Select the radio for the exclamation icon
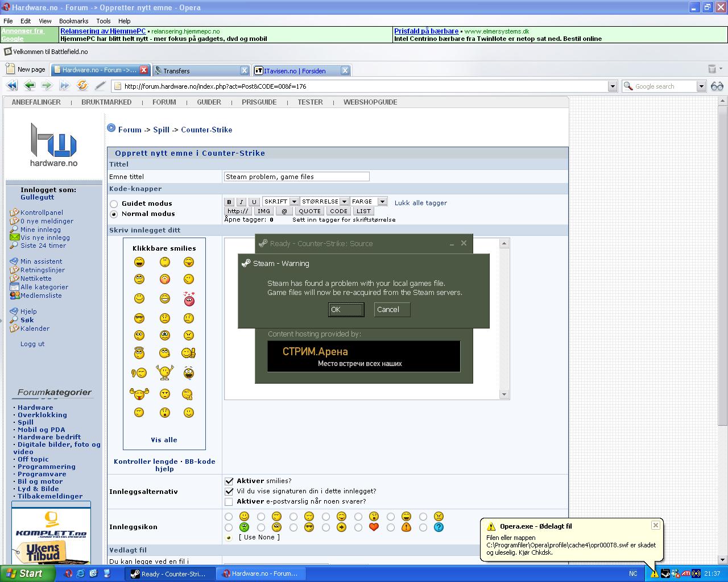Image resolution: width=728 pixels, height=582 pixels. [x=390, y=527]
